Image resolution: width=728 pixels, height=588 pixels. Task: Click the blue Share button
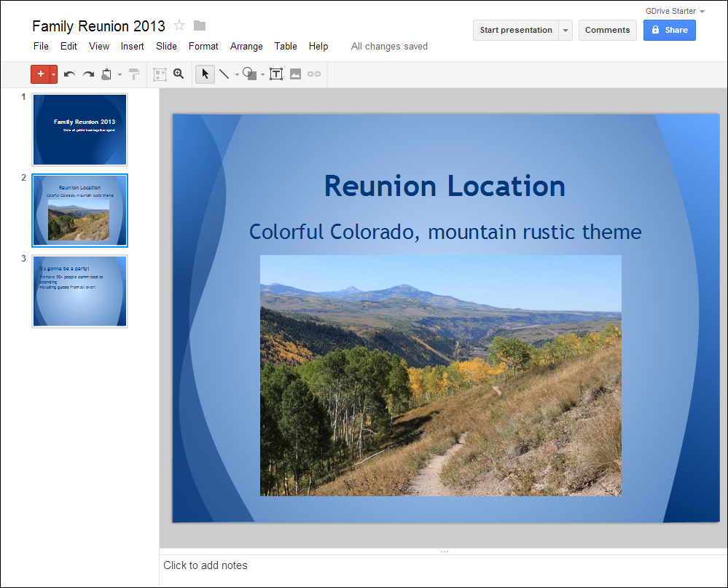tap(669, 31)
